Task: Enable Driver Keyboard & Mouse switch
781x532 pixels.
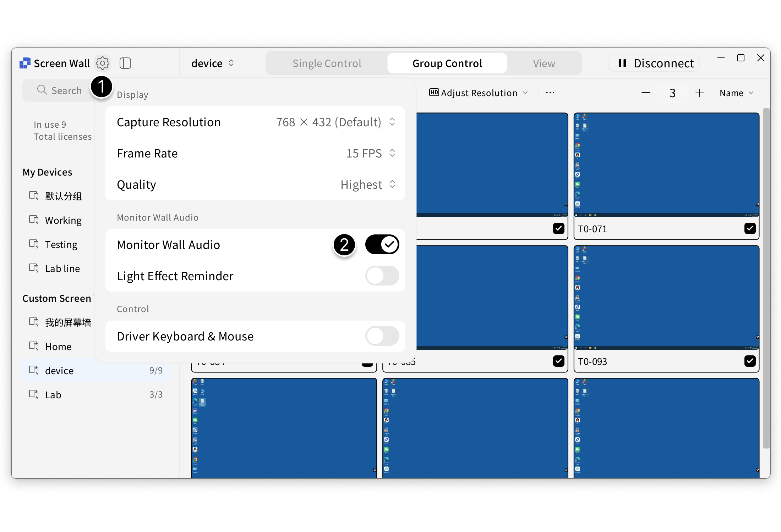Action: [382, 336]
